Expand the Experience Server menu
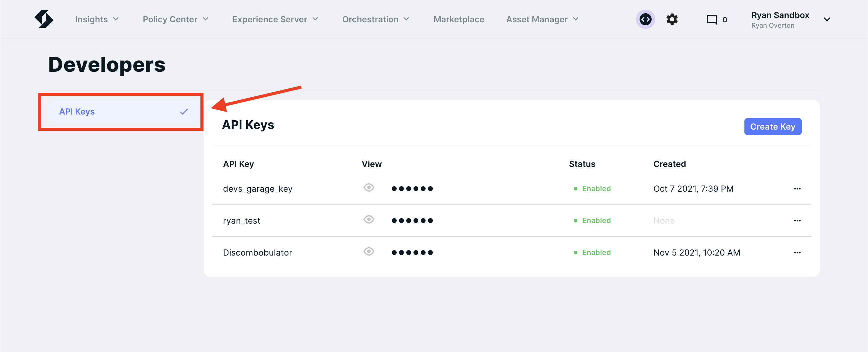Image resolution: width=868 pixels, height=352 pixels. [275, 19]
